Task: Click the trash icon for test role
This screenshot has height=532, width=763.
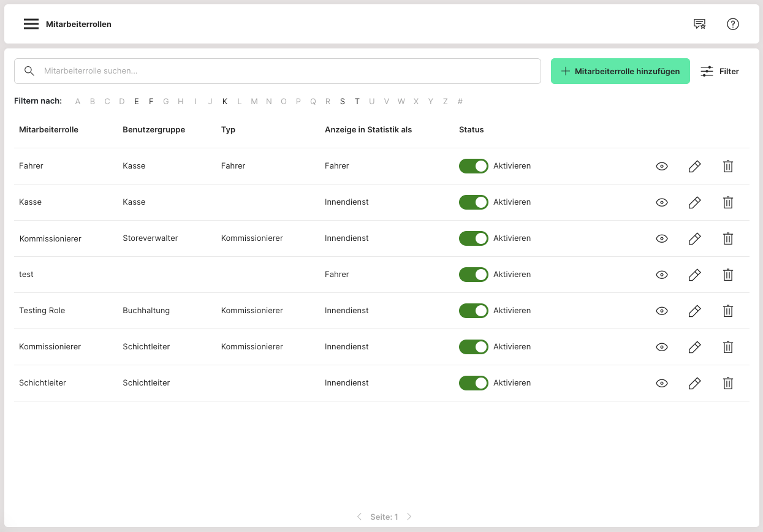Action: click(727, 275)
